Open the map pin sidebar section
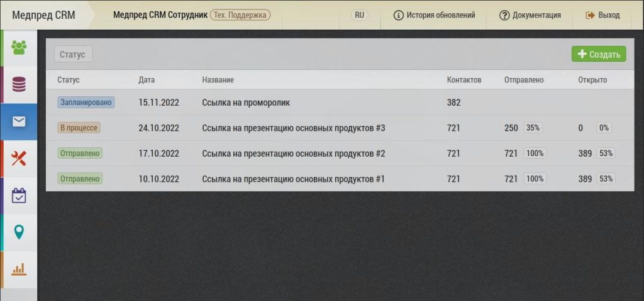Screen dimensions: 644x301 pos(19,233)
